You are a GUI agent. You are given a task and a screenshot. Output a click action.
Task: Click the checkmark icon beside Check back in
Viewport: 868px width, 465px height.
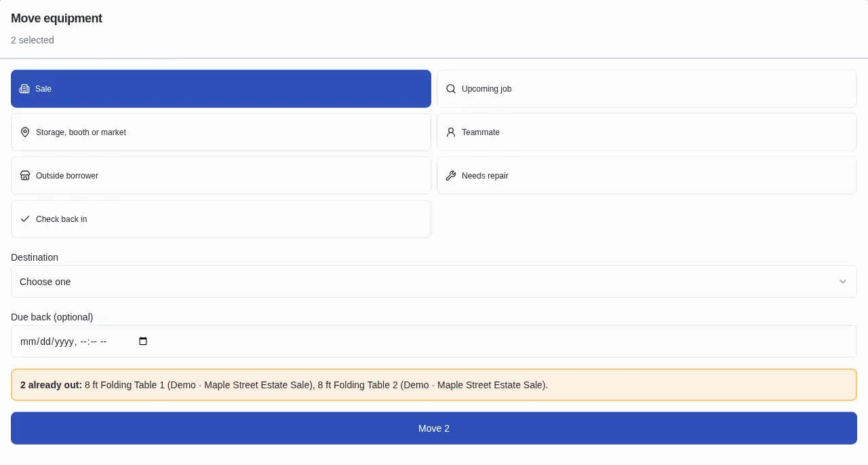pos(25,219)
